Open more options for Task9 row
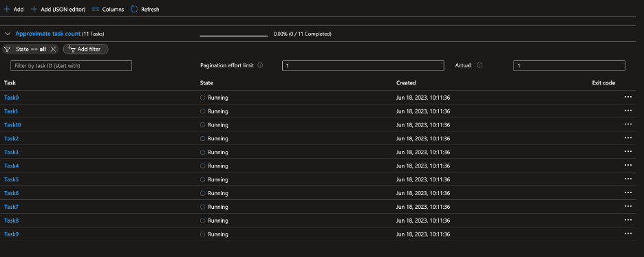This screenshot has height=257, width=644. click(x=627, y=234)
